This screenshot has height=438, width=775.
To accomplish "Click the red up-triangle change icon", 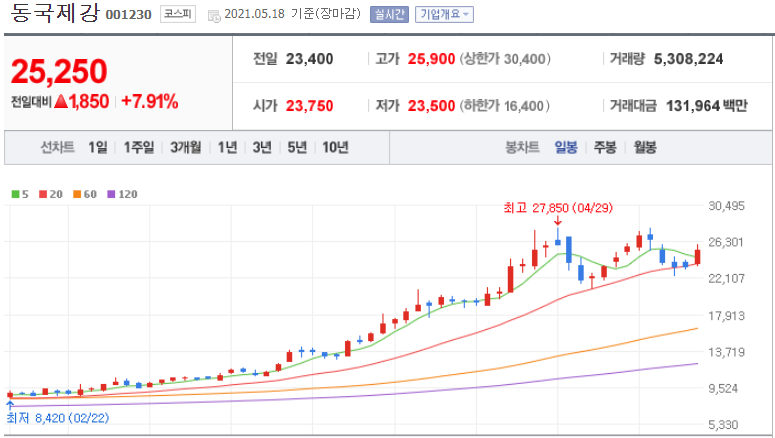I will pyautogui.click(x=61, y=102).
